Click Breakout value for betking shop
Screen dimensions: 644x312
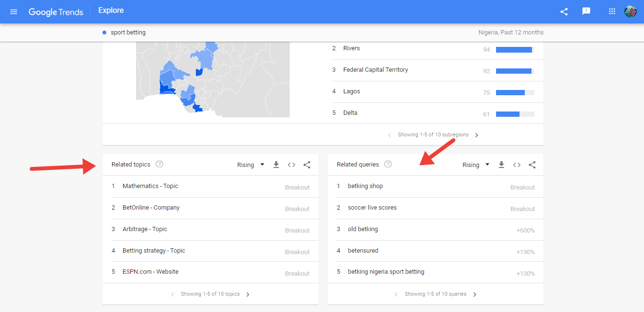click(x=522, y=188)
